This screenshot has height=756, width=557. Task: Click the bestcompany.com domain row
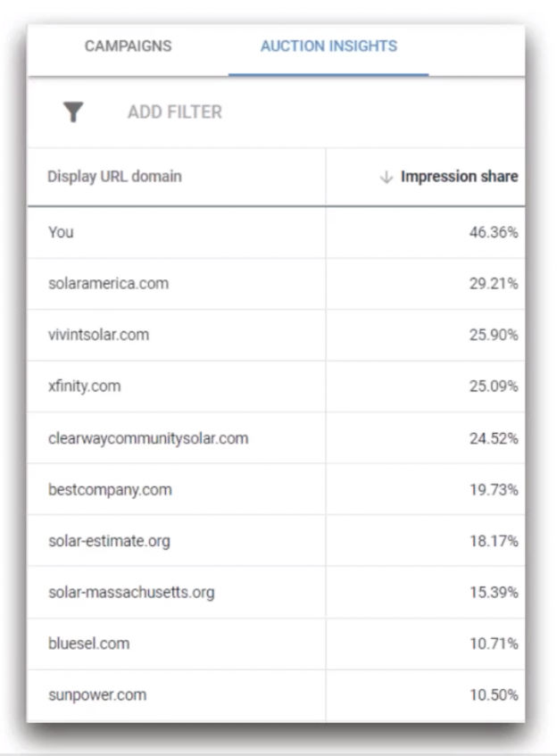pos(277,489)
